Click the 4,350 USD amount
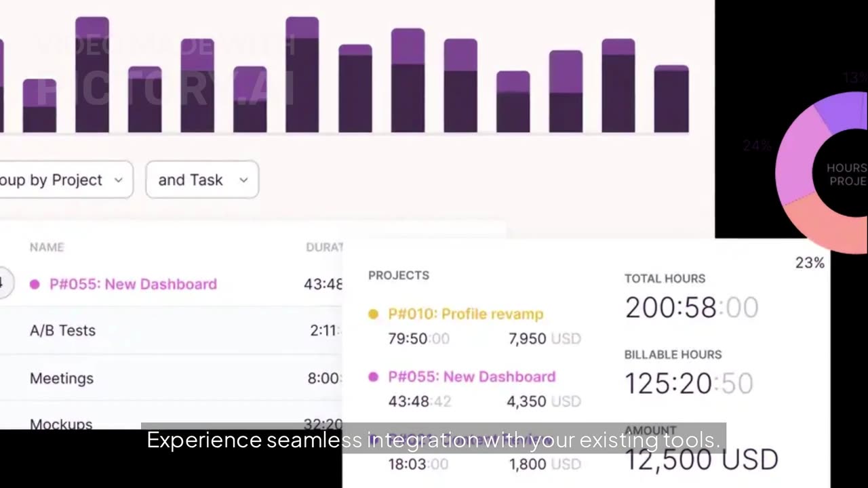The image size is (868, 488). click(544, 401)
